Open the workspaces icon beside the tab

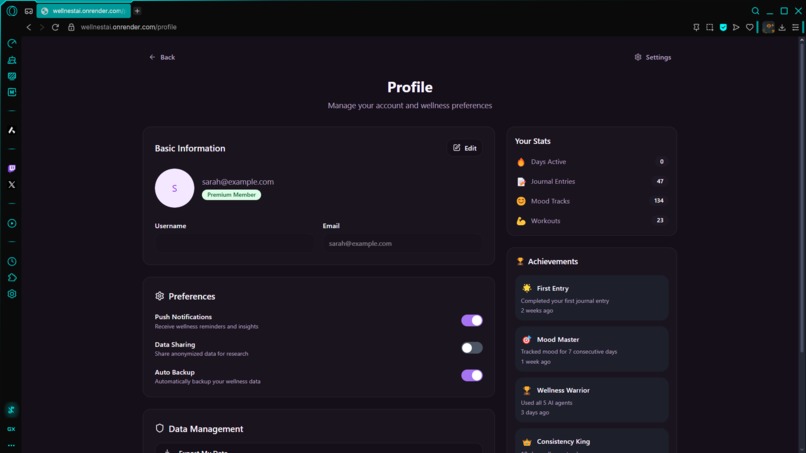(x=29, y=11)
